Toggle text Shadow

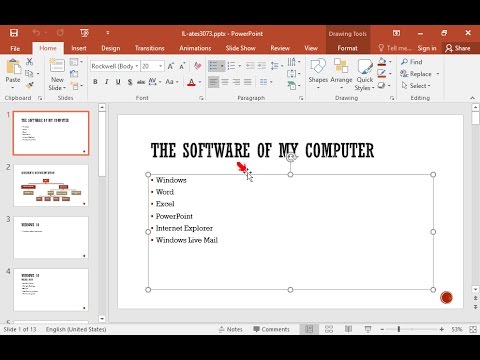[130, 82]
